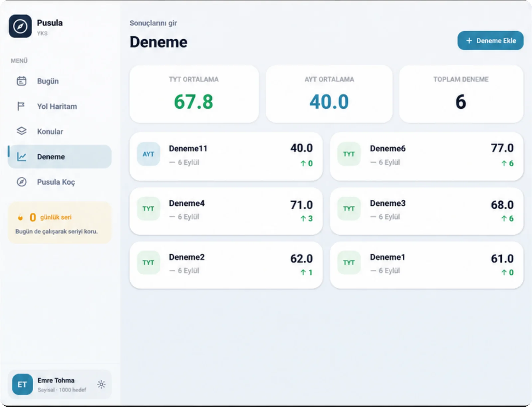Click the TYT Ortalama value 67.8

(x=194, y=102)
